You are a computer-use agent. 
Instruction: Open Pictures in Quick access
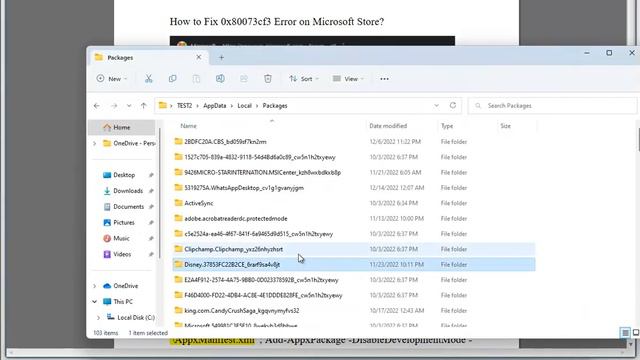124,222
